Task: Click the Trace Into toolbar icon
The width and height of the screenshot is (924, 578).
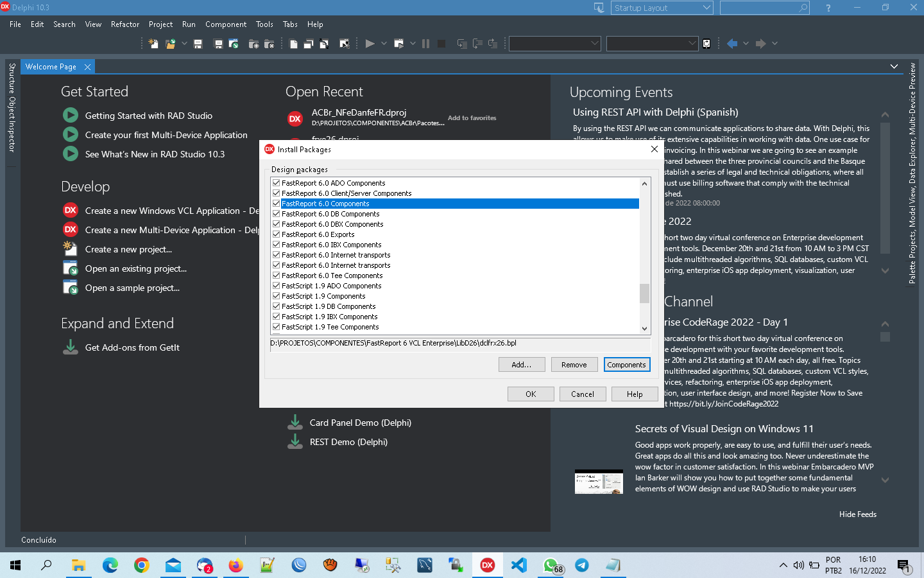Action: pos(462,44)
